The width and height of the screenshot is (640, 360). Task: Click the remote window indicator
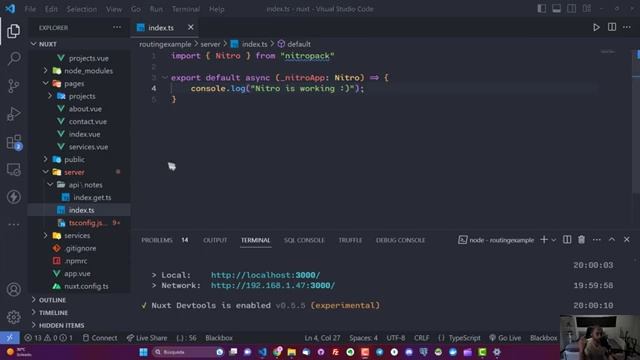point(9,338)
